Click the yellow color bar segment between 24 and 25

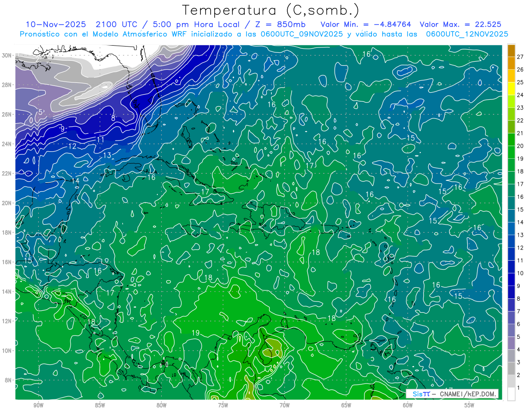511,89
